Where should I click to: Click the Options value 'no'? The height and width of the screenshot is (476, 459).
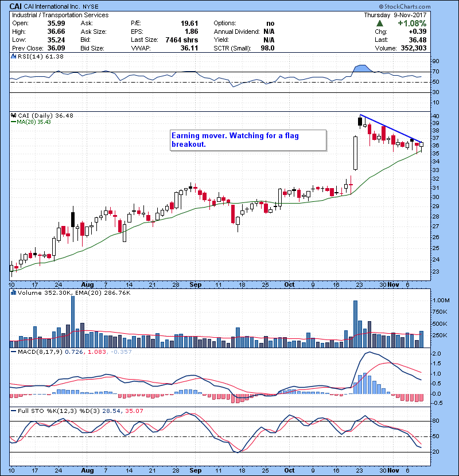pyautogui.click(x=270, y=24)
